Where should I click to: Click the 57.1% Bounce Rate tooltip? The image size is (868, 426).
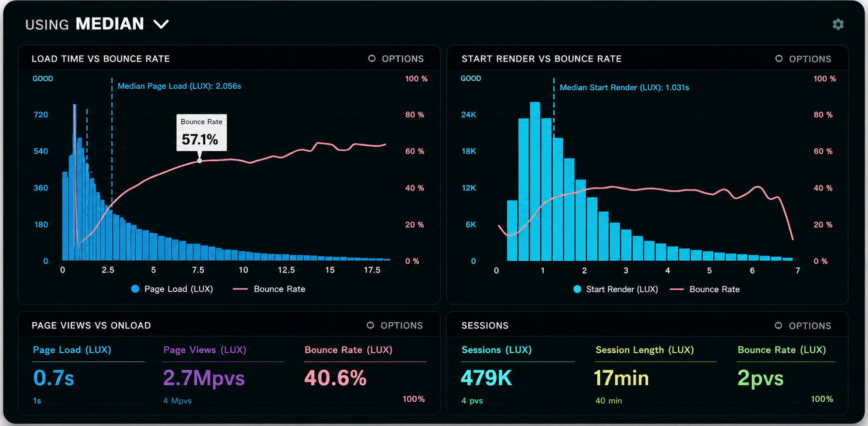[x=201, y=133]
